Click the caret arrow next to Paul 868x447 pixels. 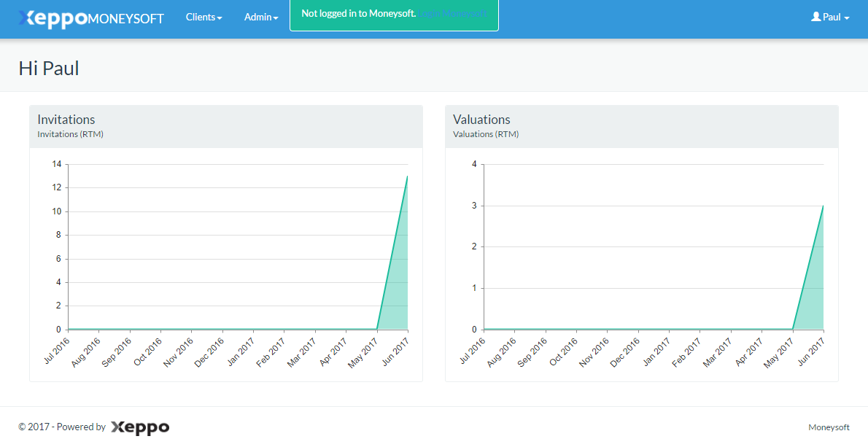(847, 18)
